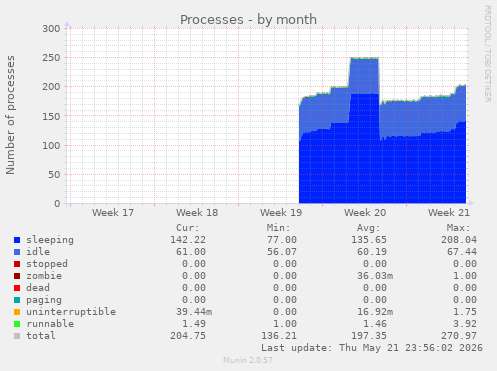497x371 pixels.
Task: Click runnable current value 1.49
Action: [194, 324]
